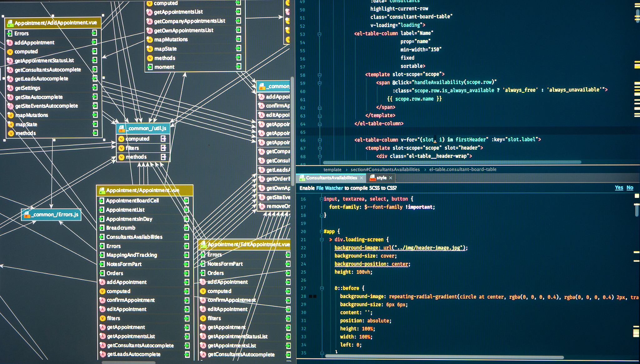
Task: Click the JS file icon on _common_/util.js node
Action: tap(121, 128)
